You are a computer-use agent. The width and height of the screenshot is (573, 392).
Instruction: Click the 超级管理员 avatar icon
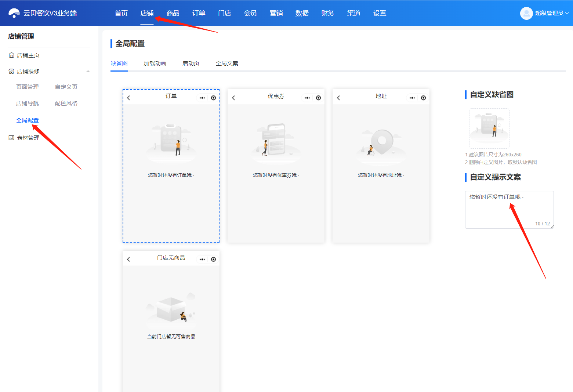pos(526,13)
